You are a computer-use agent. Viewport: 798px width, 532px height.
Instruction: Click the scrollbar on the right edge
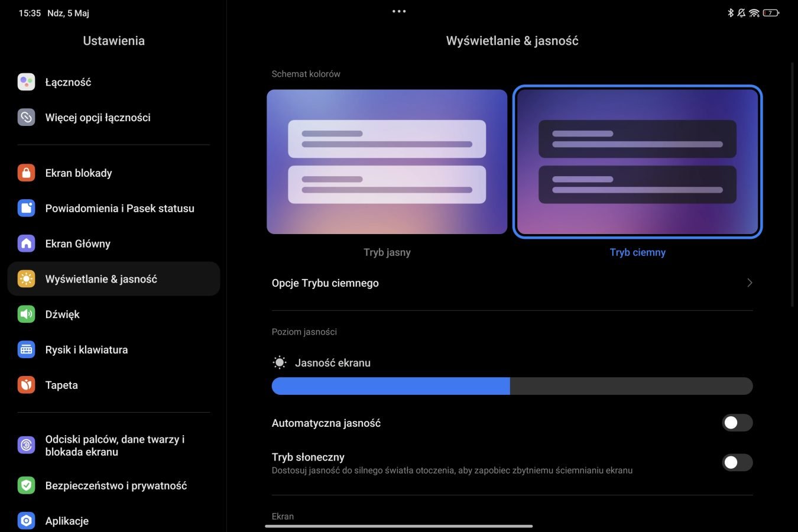click(793, 184)
